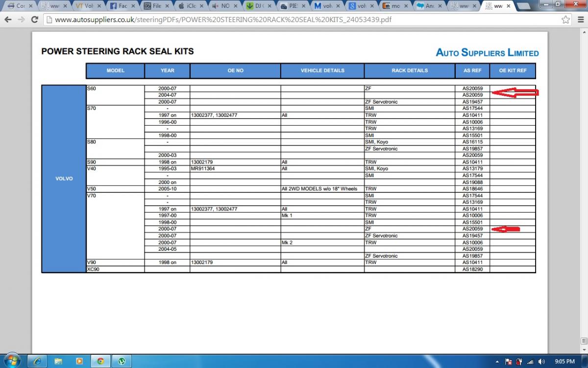Click the MODEL column header
Image resolution: width=588 pixels, height=368 pixels.
116,71
